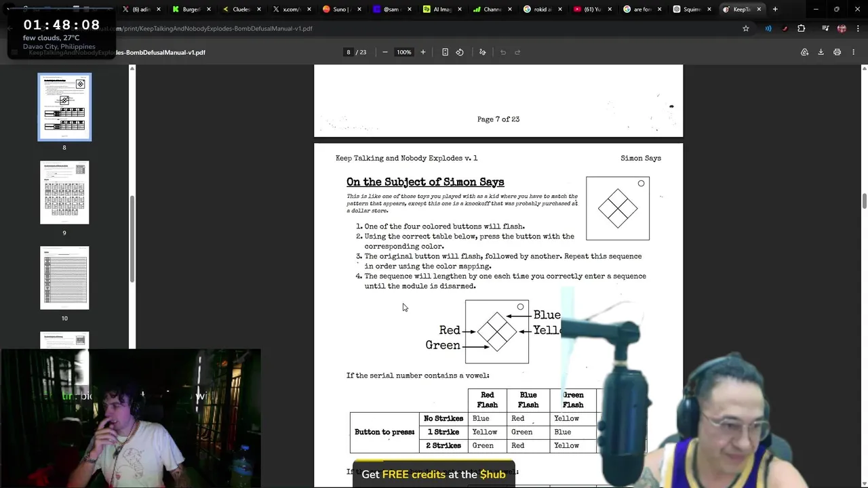
Task: Click the red extension icon
Action: click(785, 28)
